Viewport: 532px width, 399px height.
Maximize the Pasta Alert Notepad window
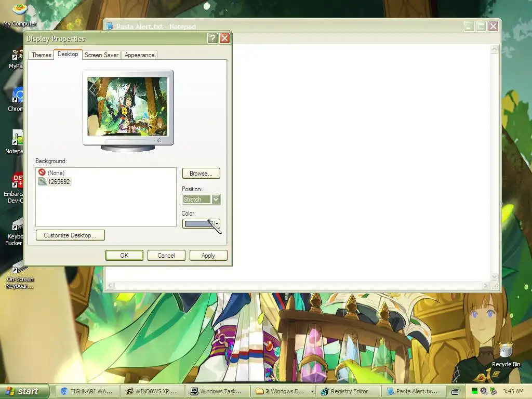coord(481,26)
